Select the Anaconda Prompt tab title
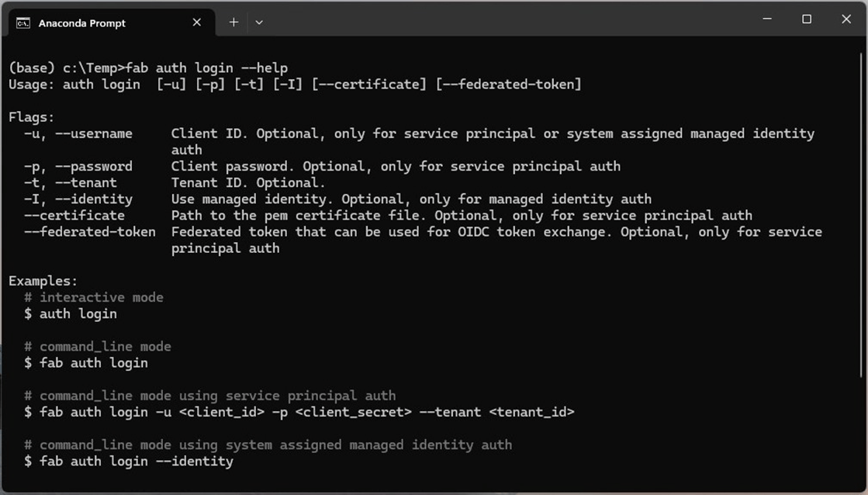 point(82,23)
